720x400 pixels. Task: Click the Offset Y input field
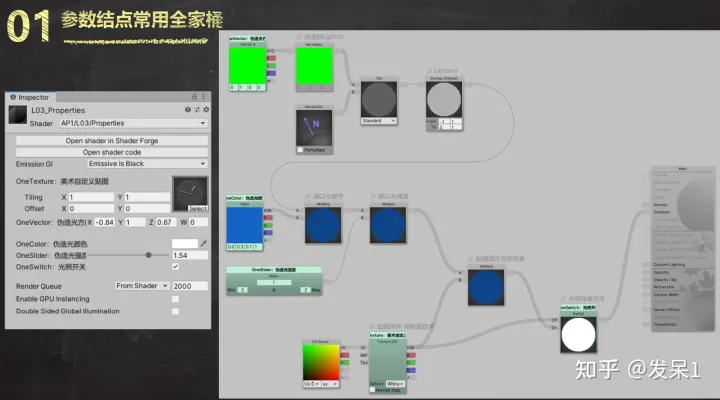[x=147, y=208]
